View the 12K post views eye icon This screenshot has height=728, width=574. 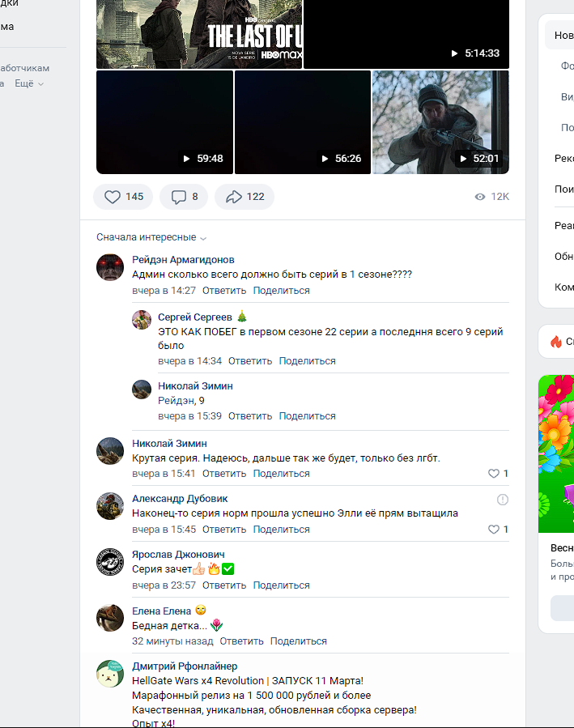(x=480, y=197)
